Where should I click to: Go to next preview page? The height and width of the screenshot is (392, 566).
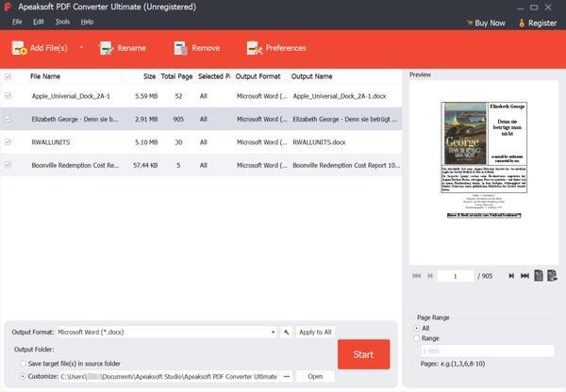tap(511, 276)
